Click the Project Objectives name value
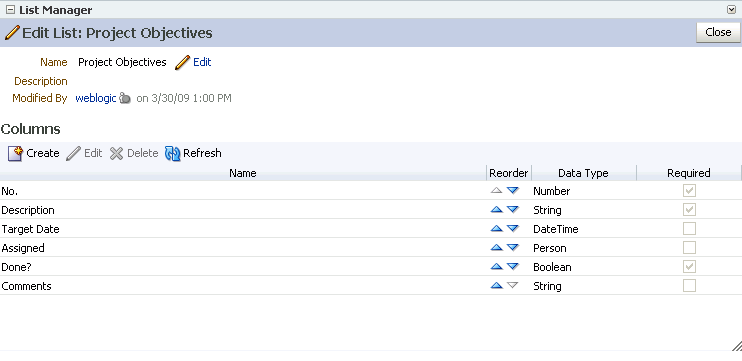Screen dimensions: 742x361 coord(122,62)
